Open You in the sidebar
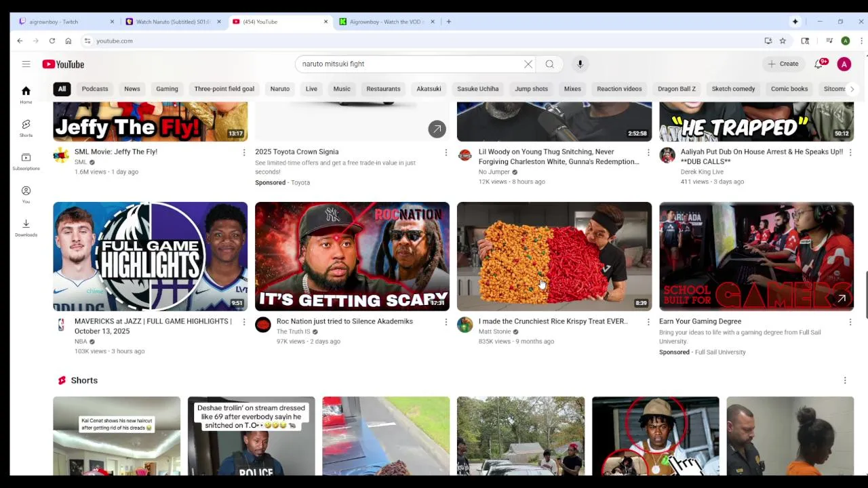Image resolution: width=868 pixels, height=488 pixels. tap(26, 195)
